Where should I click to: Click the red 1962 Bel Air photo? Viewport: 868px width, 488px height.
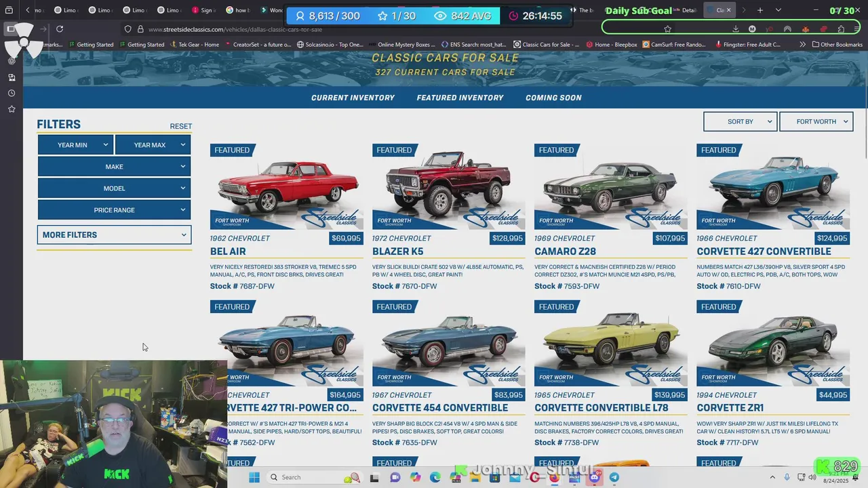[x=286, y=187]
